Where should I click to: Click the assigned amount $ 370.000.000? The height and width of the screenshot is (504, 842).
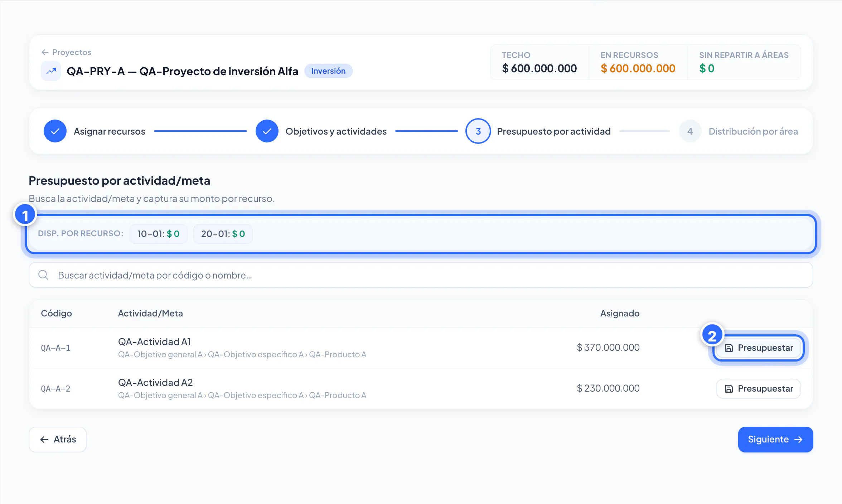pos(608,347)
